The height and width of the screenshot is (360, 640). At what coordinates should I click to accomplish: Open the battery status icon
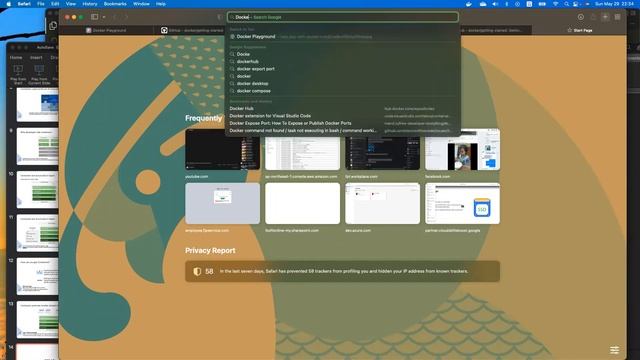(x=542, y=4)
